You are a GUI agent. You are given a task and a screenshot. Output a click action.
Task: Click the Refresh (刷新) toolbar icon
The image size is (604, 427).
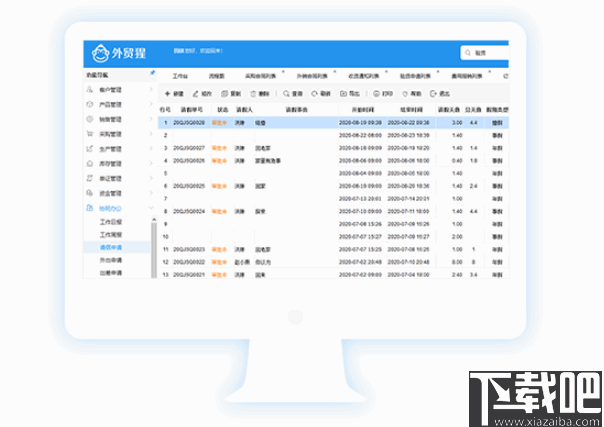coord(315,94)
